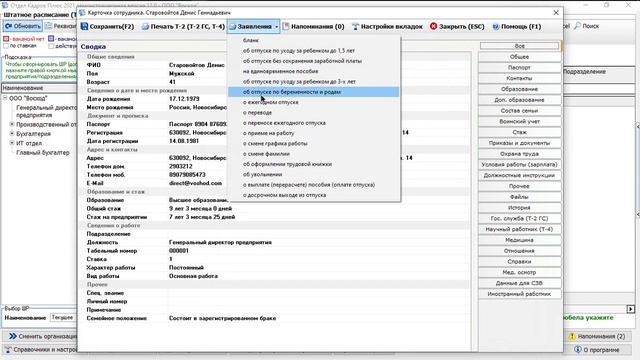Open the Контакты section button
Screen dimensions: 640x360
[519, 78]
